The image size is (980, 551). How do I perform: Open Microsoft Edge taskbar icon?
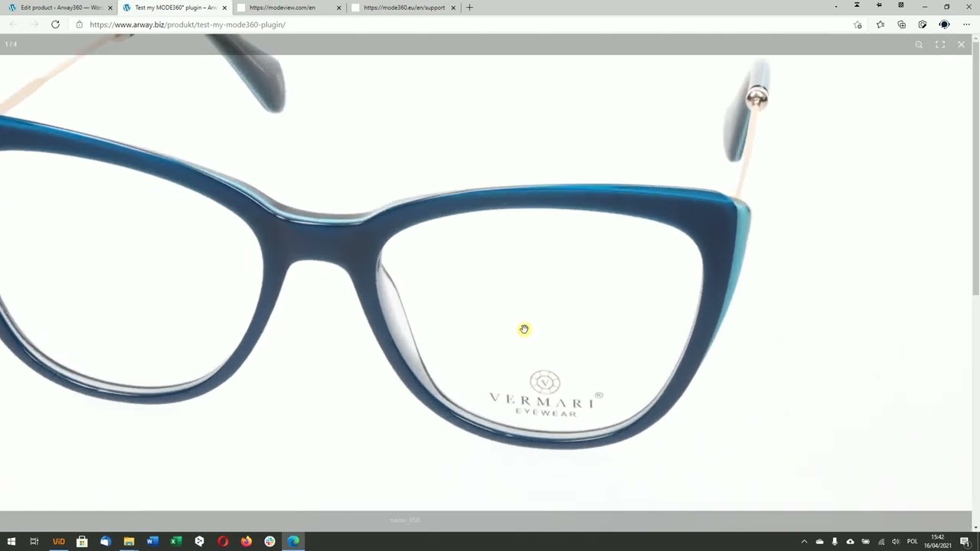pyautogui.click(x=293, y=542)
